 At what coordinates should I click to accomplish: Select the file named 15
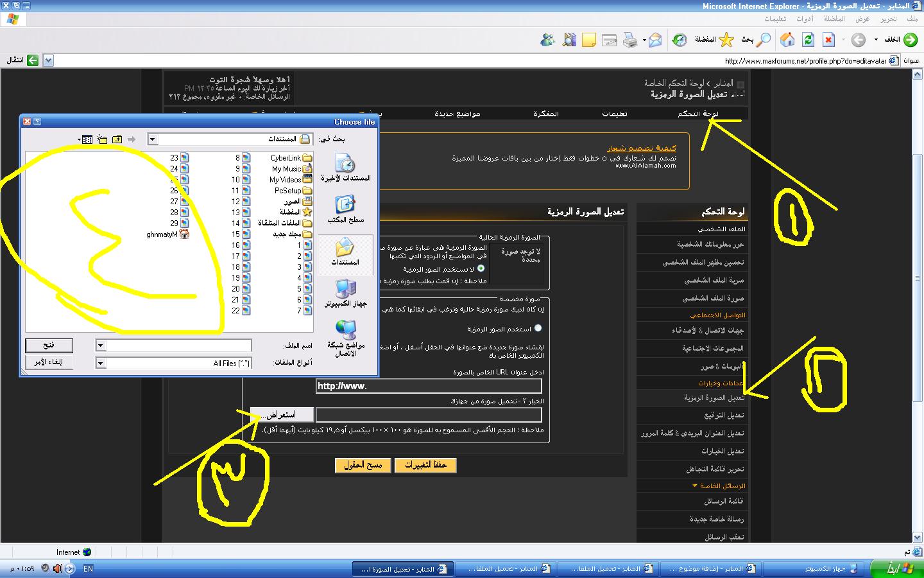point(241,234)
